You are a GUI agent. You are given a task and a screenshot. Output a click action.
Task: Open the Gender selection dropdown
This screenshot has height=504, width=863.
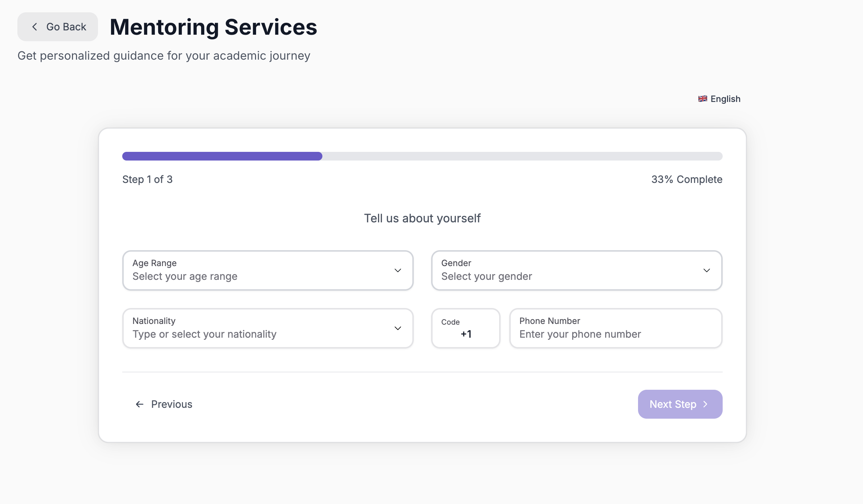[x=577, y=270]
